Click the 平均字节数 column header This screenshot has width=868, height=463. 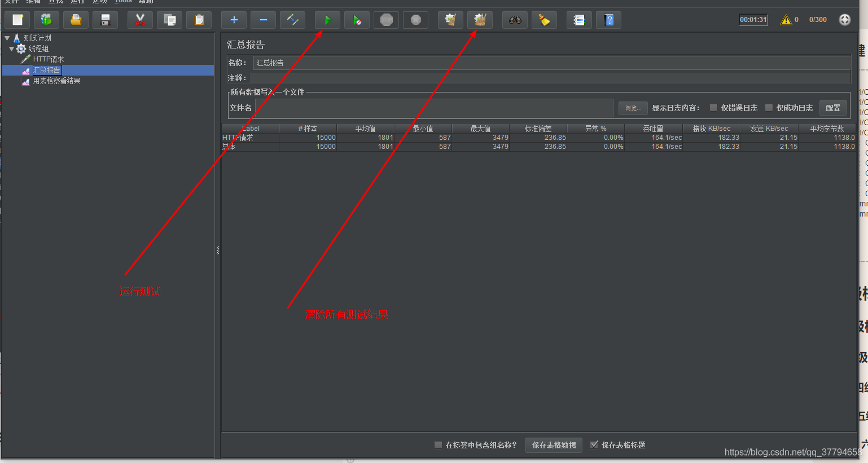827,129
